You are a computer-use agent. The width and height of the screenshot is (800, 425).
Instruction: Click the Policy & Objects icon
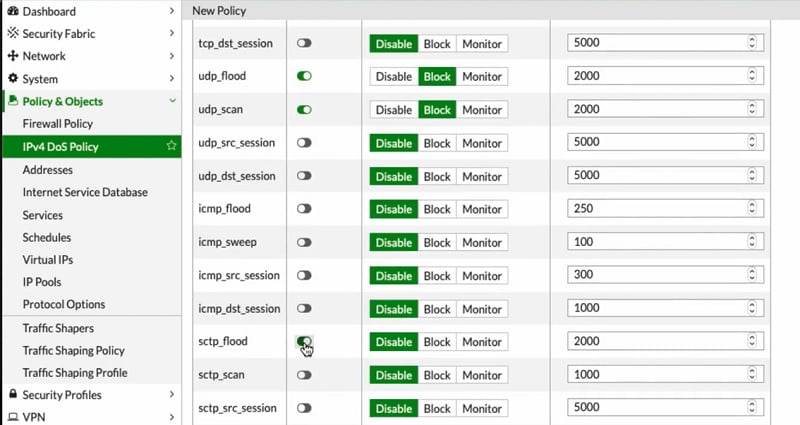(x=13, y=101)
